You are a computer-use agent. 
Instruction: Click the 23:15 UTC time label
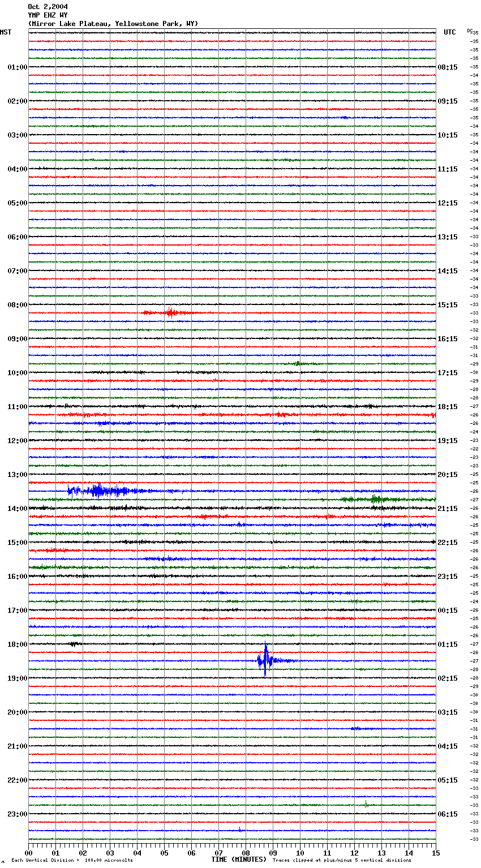coord(448,577)
